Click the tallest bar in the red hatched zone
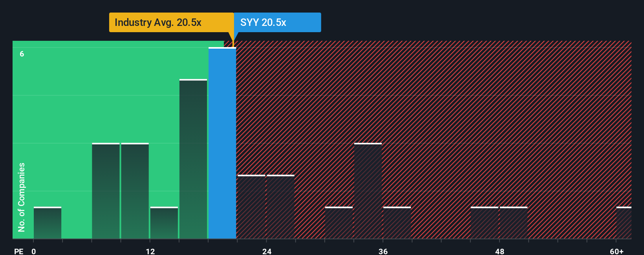 pyautogui.click(x=368, y=191)
